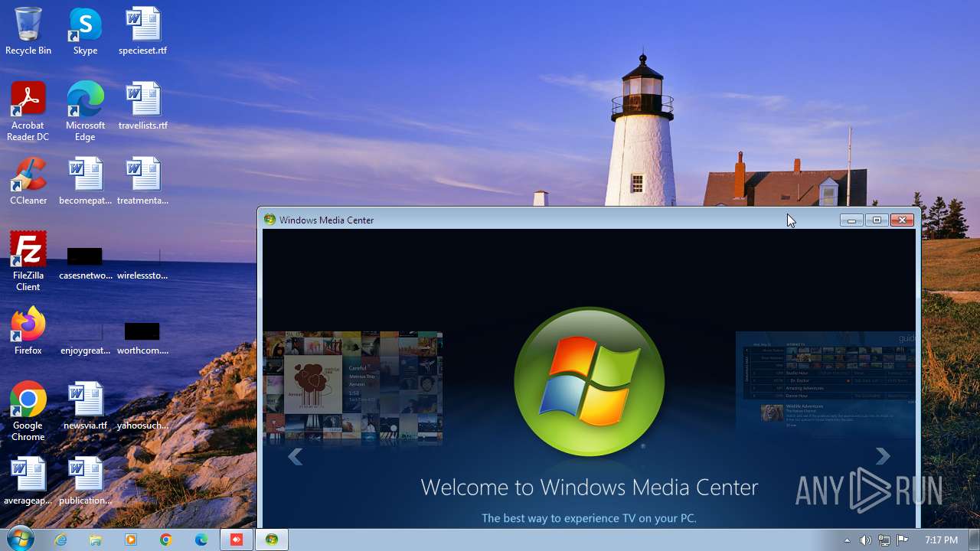Image resolution: width=980 pixels, height=551 pixels.
Task: Open the travellists.rtf file
Action: point(143,106)
